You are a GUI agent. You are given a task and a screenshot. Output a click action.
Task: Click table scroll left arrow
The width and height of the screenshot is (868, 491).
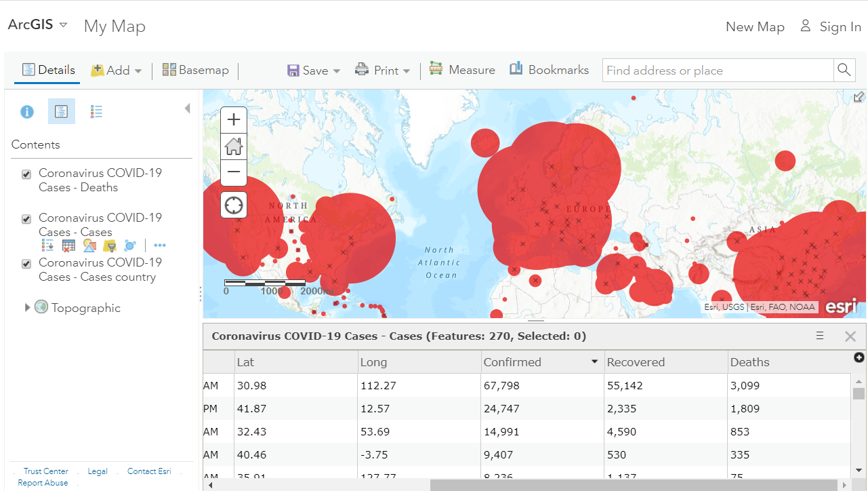[209, 486]
